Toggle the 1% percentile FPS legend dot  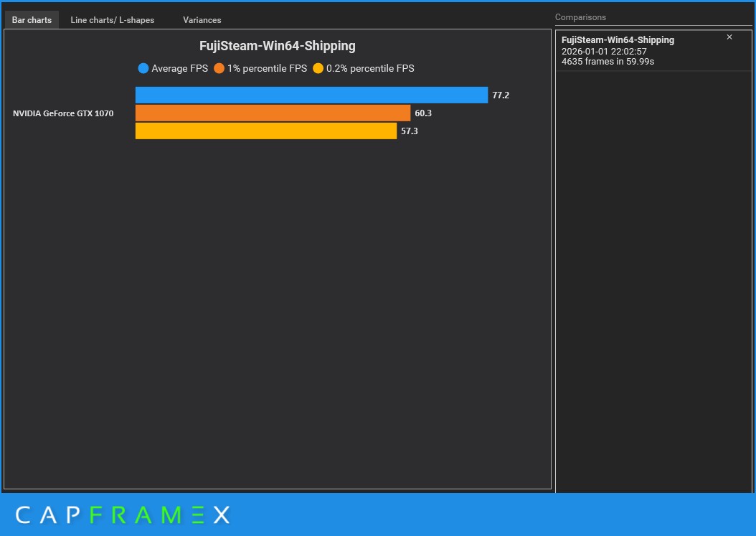[219, 68]
